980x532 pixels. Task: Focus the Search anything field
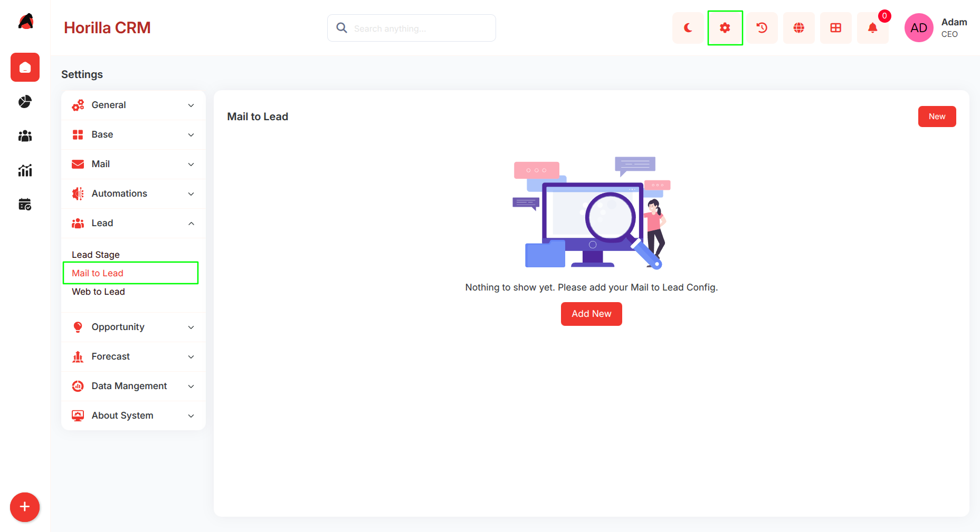412,28
